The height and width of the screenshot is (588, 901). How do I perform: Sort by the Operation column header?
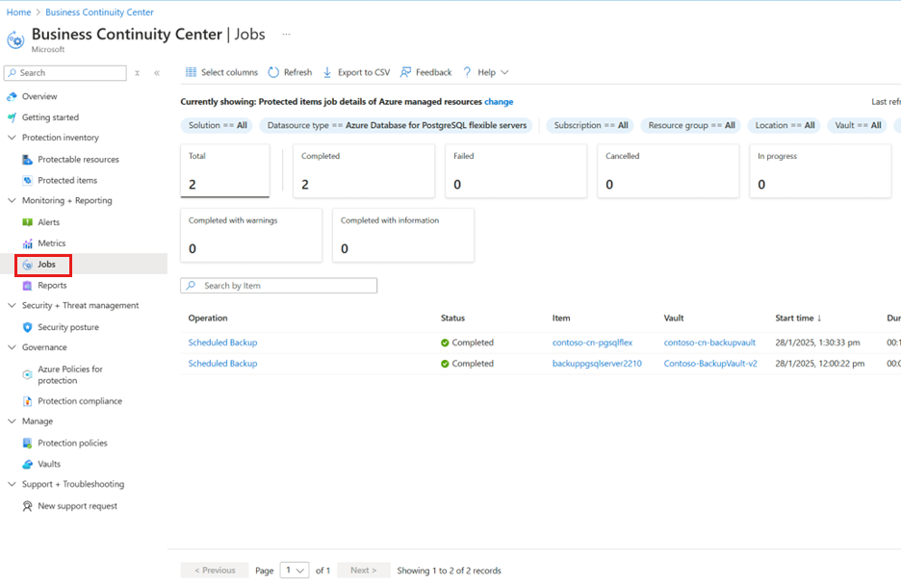(208, 319)
